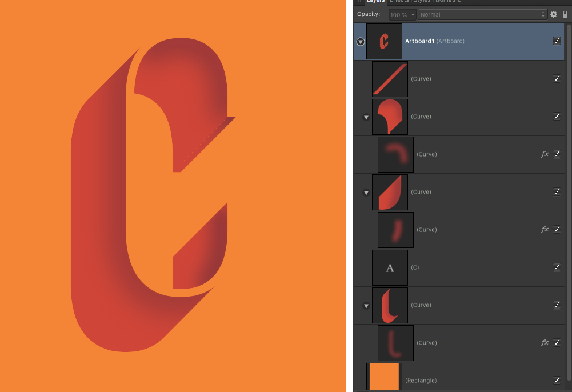Switch to the Styles tab

(x=422, y=1)
